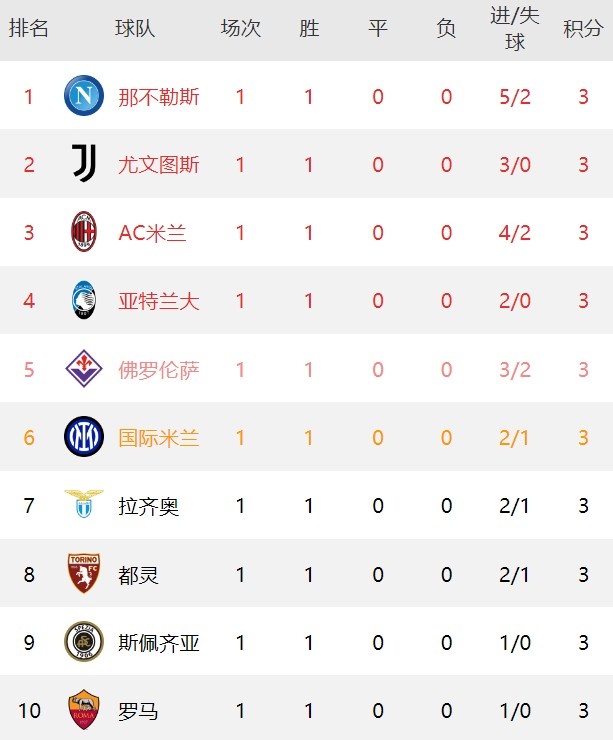Open the 那不勒斯 team link
The image size is (613, 740).
coord(159,97)
